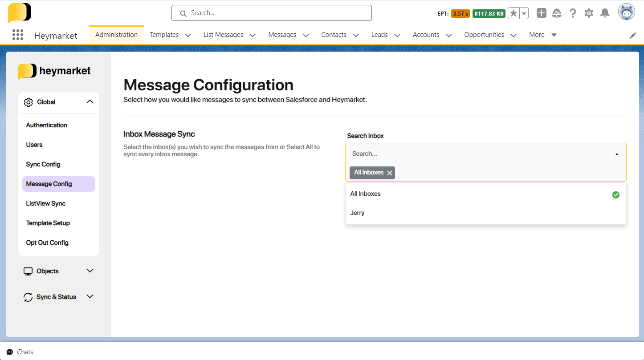644x360 pixels.
Task: Select Message Config in the sidebar
Action: point(59,184)
